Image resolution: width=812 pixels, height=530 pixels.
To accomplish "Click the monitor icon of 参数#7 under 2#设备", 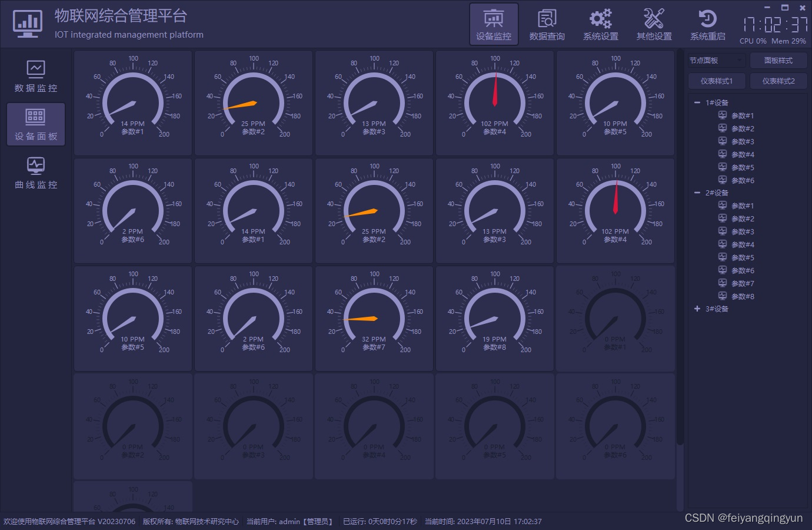I will click(723, 283).
